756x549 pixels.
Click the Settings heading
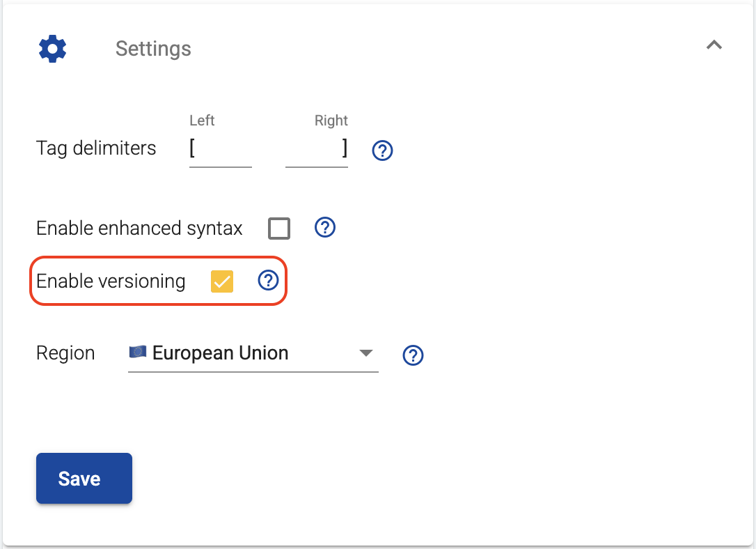(x=153, y=48)
